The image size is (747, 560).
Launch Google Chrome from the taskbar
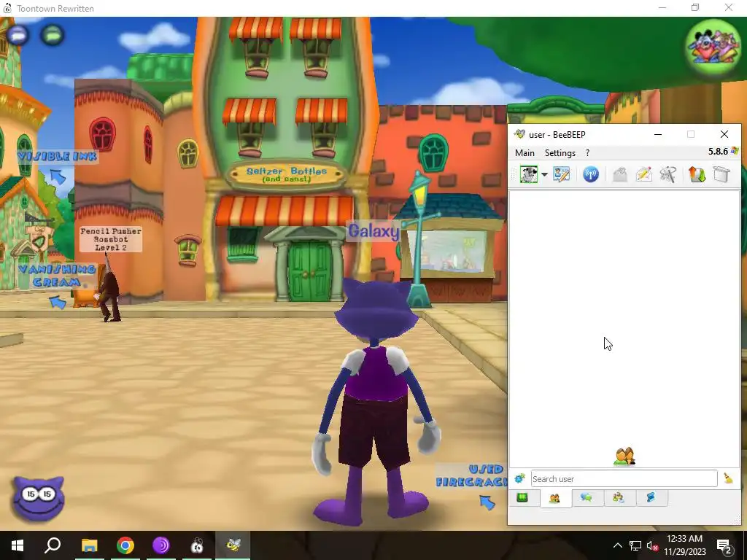(x=125, y=545)
